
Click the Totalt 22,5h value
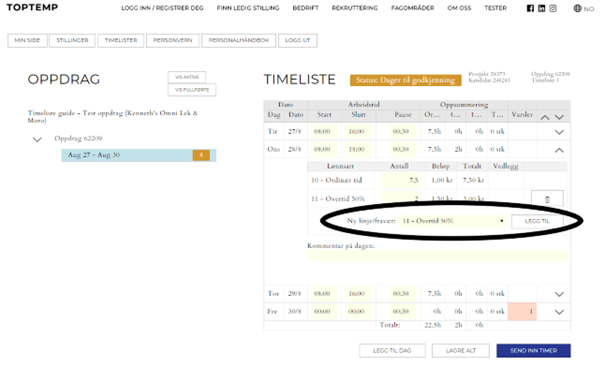433,325
